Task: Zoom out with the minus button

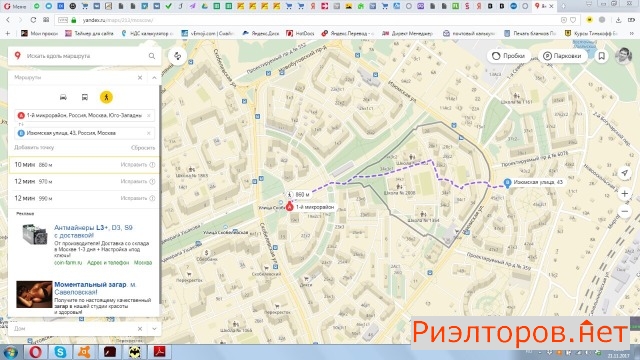Action: pos(624,211)
